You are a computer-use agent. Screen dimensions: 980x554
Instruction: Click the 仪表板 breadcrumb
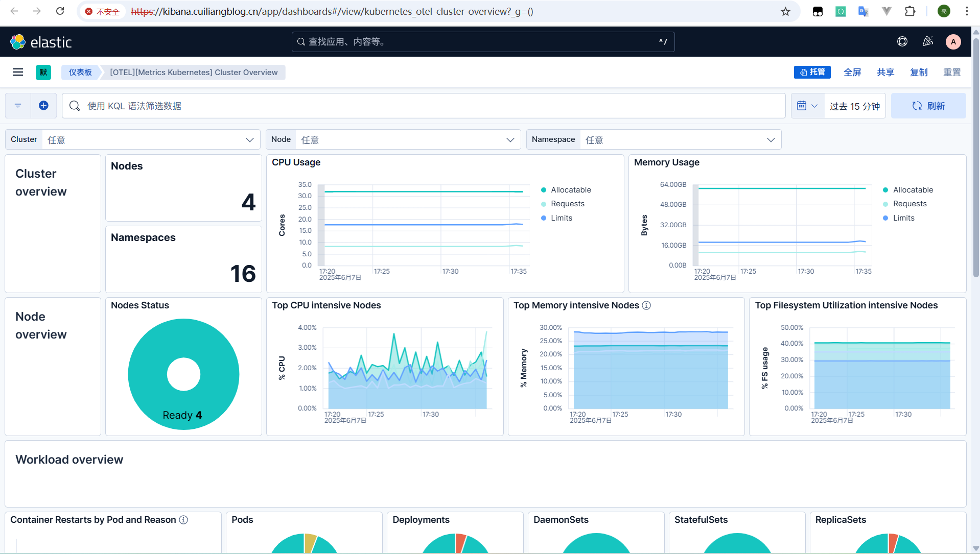(x=80, y=72)
